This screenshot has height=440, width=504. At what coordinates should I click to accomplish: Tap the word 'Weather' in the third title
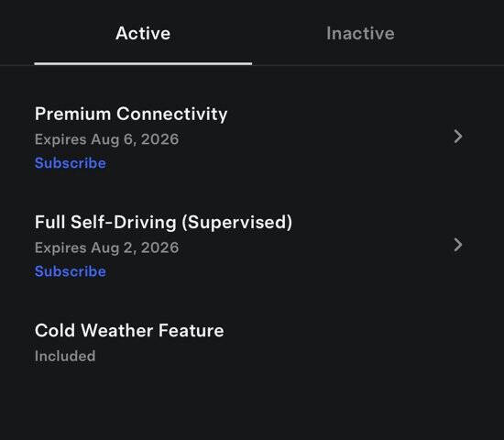[117, 331]
